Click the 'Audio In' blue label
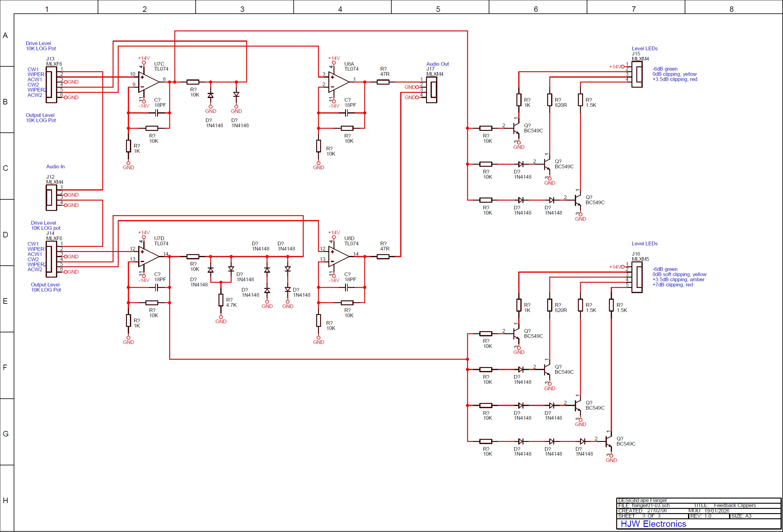This screenshot has height=532, width=783. click(x=55, y=166)
